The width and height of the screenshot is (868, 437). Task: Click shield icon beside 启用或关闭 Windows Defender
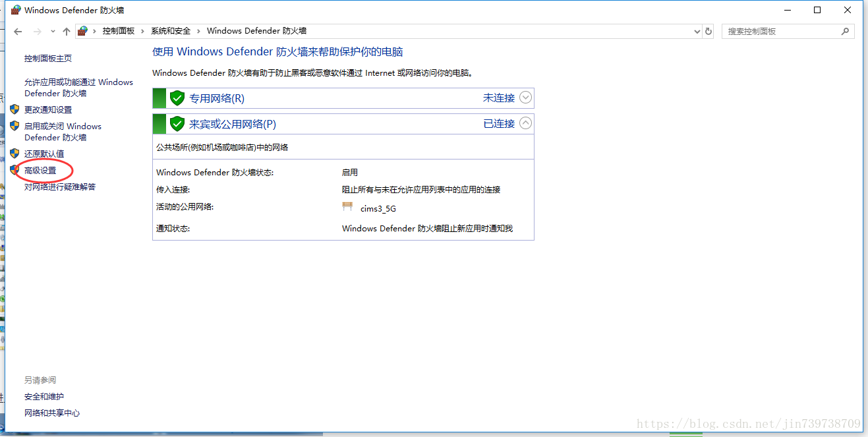(x=14, y=125)
